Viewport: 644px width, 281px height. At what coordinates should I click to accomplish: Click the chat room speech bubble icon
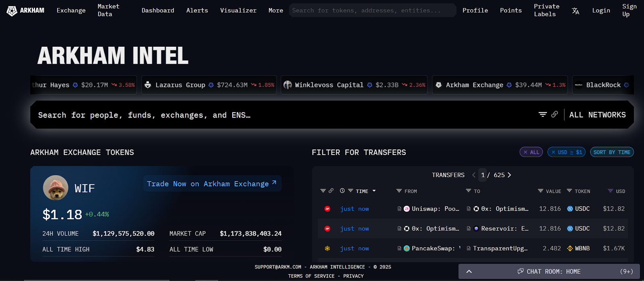tap(520, 271)
